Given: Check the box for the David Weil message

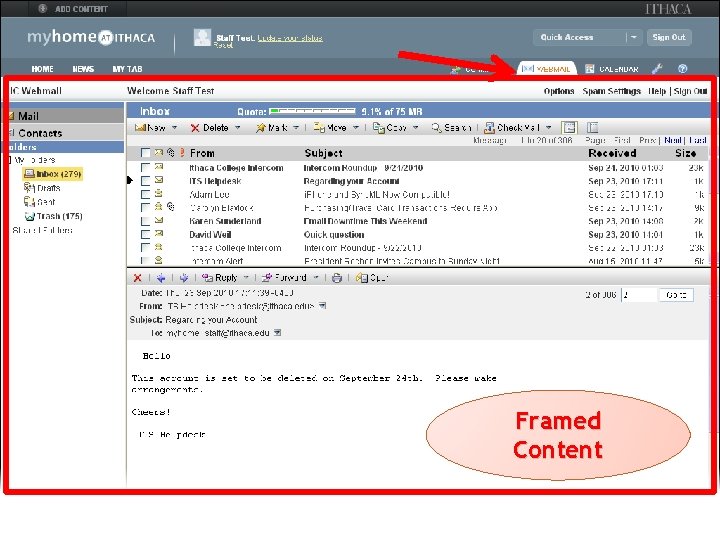Looking at the screenshot, I should [146, 235].
